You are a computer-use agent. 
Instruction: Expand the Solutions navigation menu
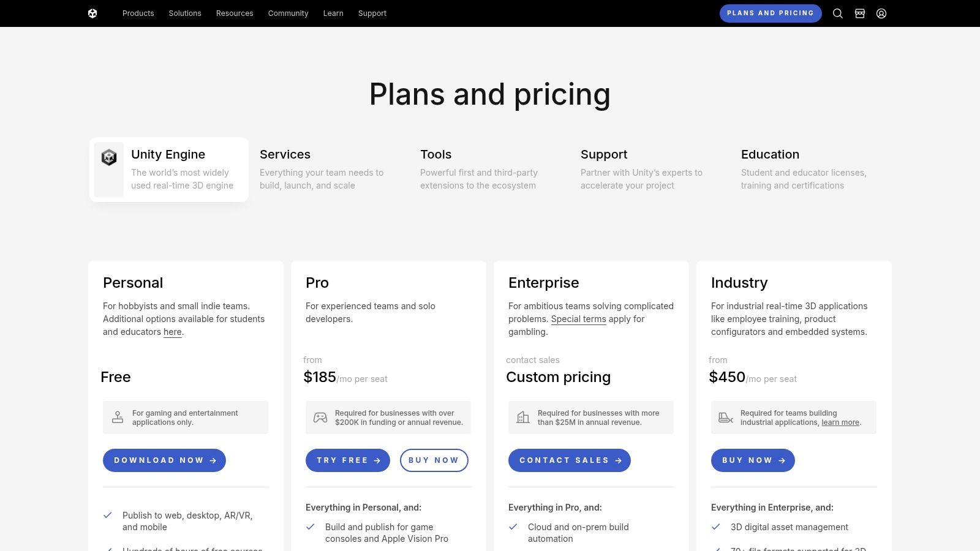185,13
